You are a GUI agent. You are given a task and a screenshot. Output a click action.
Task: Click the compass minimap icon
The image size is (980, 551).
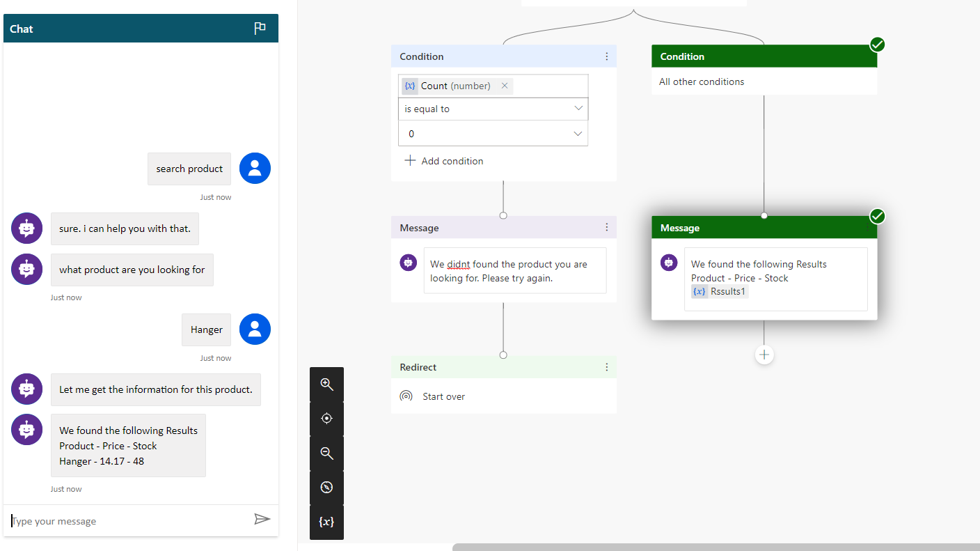(326, 488)
